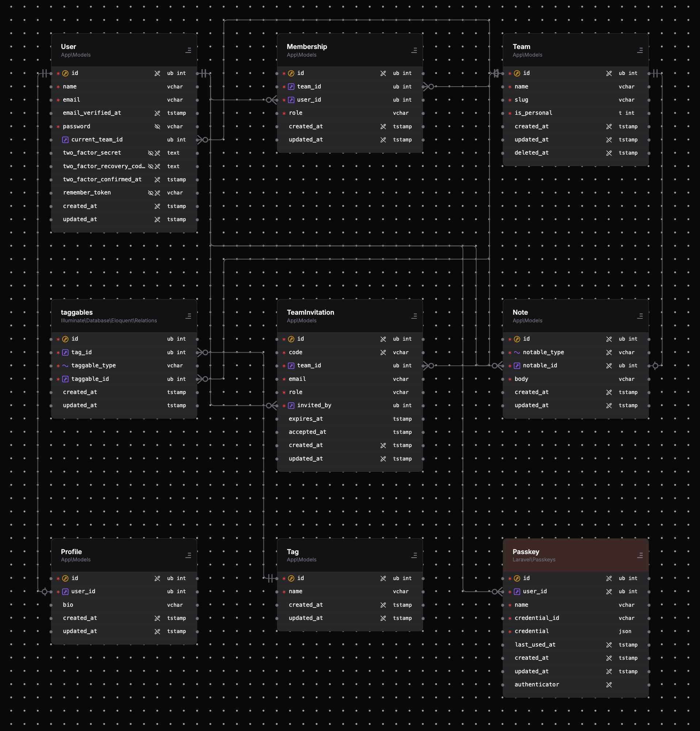Click the foreign key icon beside Membership team_id
Screen dimensions: 700x731
(291, 87)
